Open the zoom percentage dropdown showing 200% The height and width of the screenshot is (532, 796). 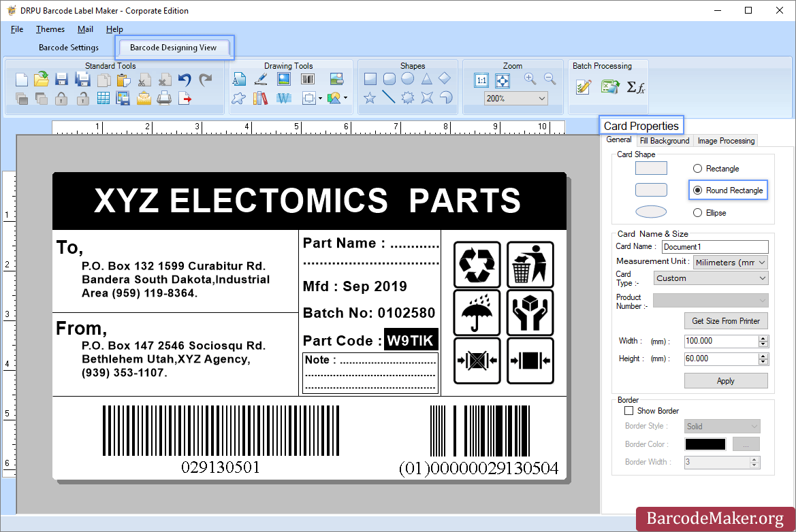[x=515, y=99]
